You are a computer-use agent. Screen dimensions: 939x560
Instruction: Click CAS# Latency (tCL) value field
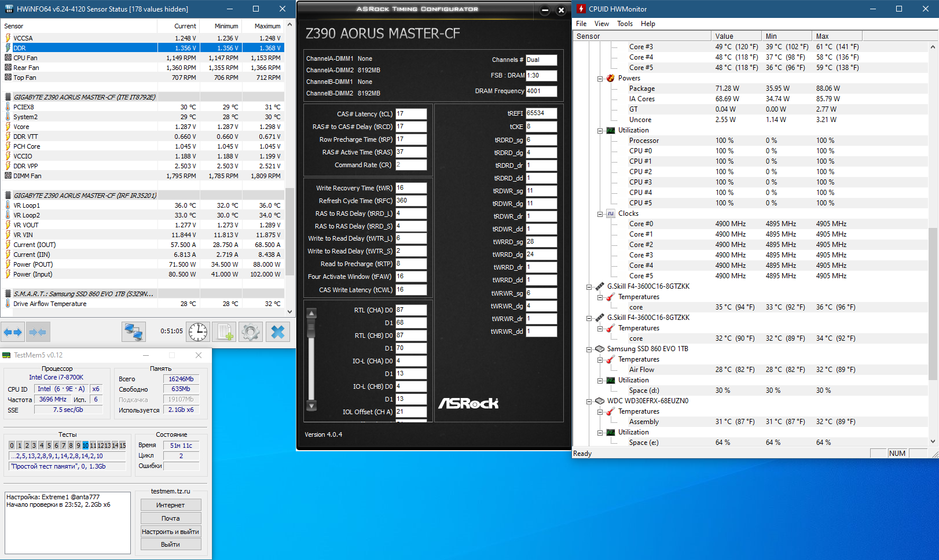(x=411, y=114)
